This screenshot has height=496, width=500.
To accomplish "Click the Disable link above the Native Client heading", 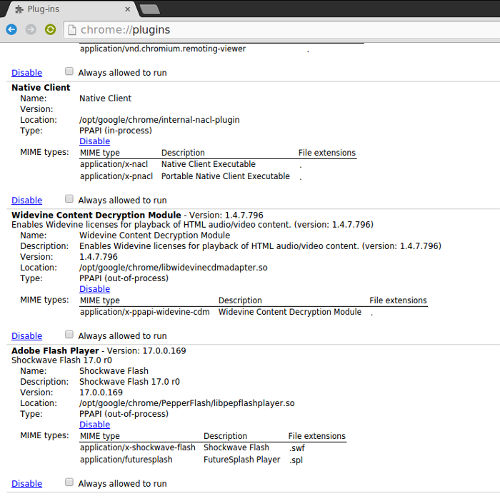I will click(x=27, y=73).
